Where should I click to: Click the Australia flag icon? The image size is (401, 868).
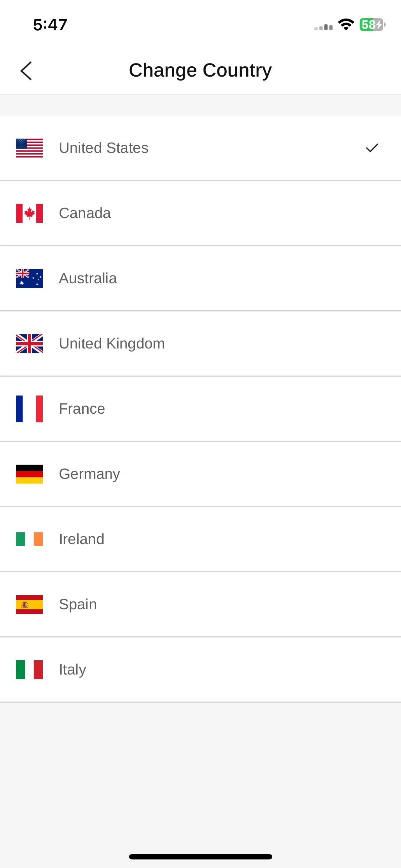29,278
